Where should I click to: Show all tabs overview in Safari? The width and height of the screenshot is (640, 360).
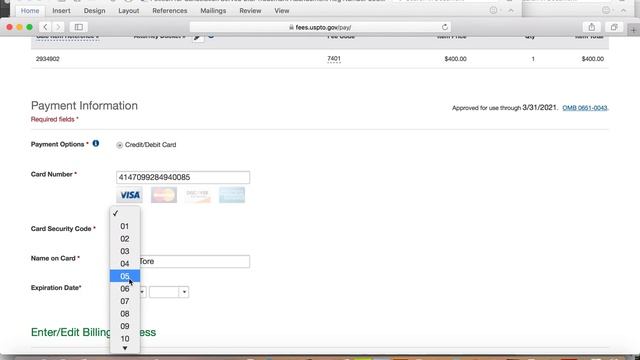click(x=614, y=27)
